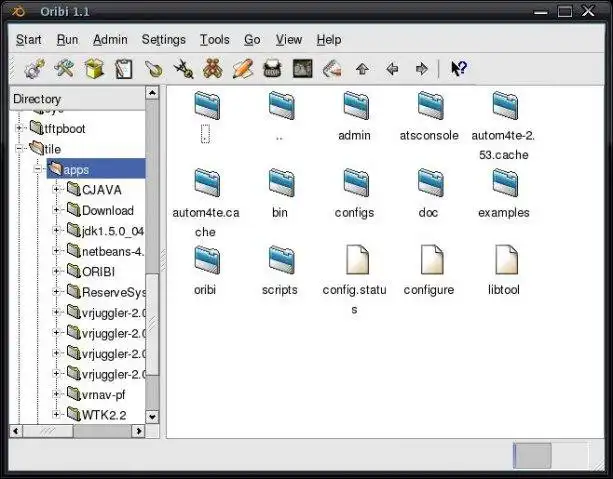This screenshot has width=613, height=479.
Task: Select the Download folder label in tree
Action: pyautogui.click(x=108, y=210)
